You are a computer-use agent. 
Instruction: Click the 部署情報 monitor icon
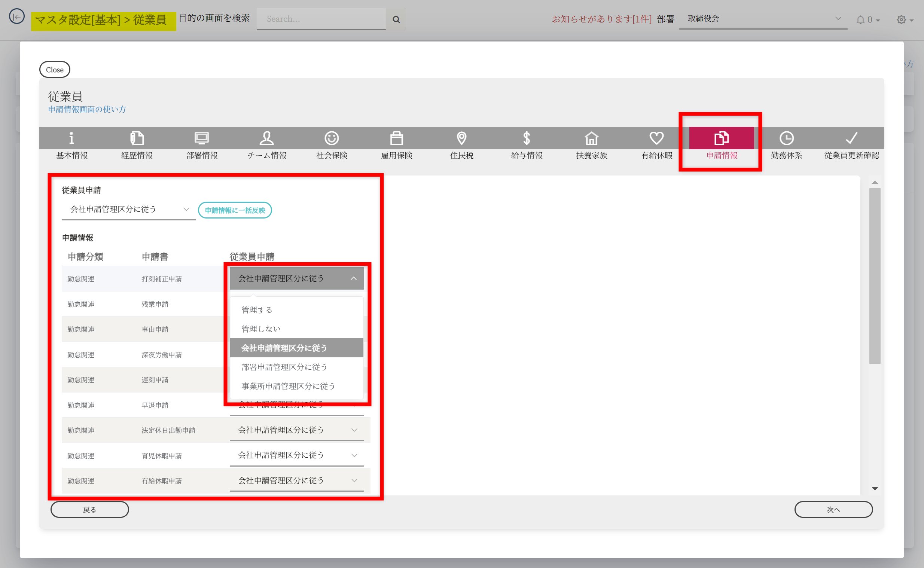click(x=202, y=138)
